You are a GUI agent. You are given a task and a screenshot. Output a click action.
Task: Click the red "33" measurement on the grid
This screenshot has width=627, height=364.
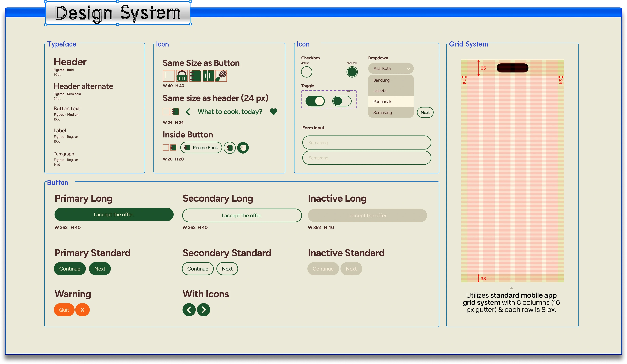click(x=483, y=278)
